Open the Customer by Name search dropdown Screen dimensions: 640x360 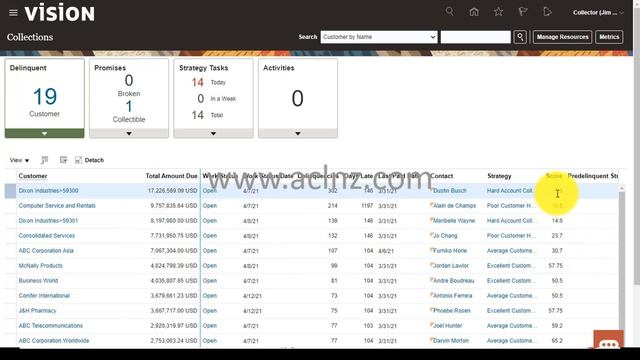pyautogui.click(x=379, y=37)
